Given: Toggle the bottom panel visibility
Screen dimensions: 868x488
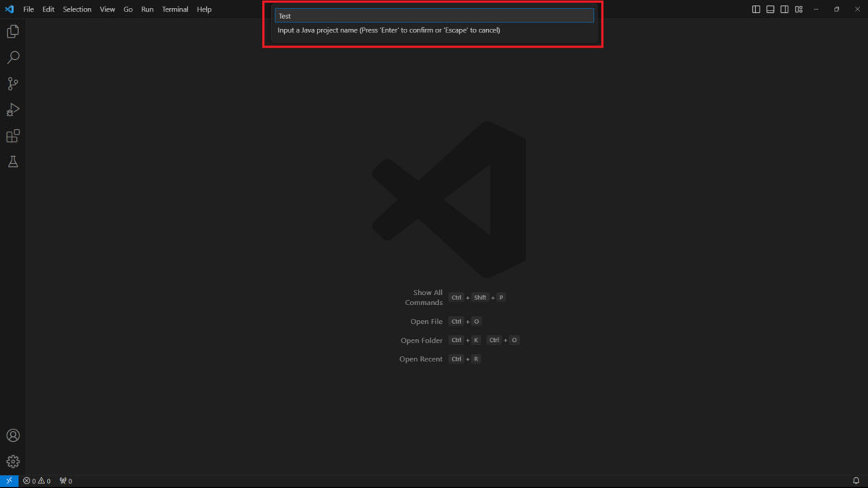Looking at the screenshot, I should click(770, 9).
